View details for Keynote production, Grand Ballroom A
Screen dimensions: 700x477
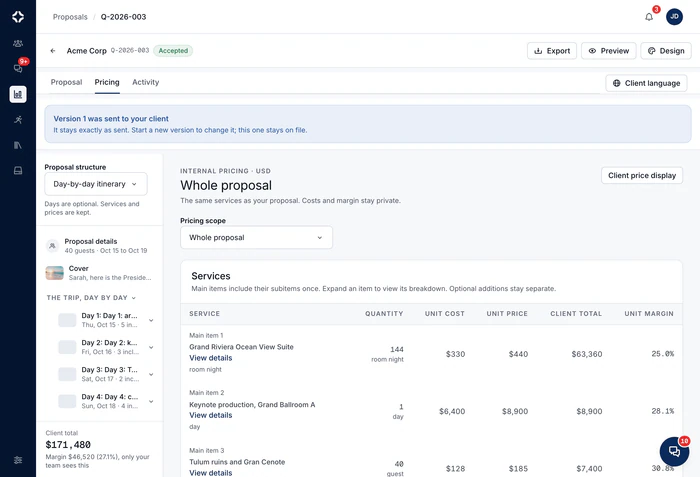click(211, 415)
